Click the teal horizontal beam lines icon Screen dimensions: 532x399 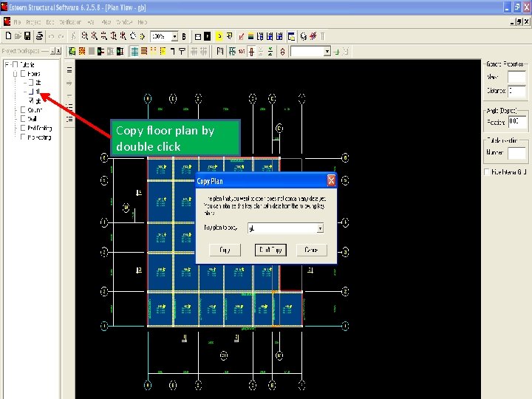tap(134, 52)
